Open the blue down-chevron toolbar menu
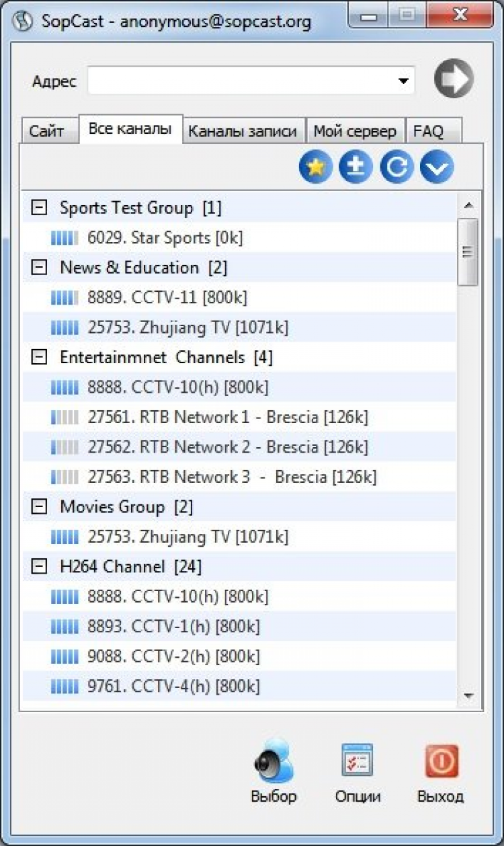Image resolution: width=504 pixels, height=846 pixels. [x=437, y=167]
